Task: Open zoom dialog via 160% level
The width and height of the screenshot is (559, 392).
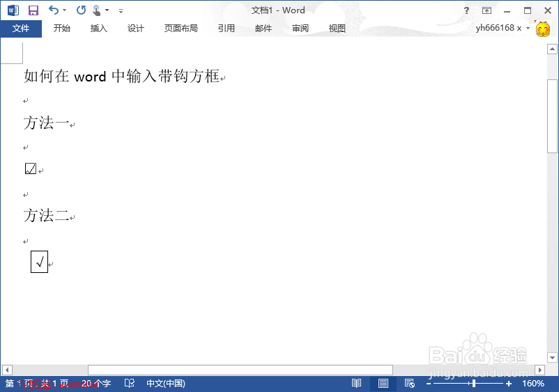Action: (533, 384)
